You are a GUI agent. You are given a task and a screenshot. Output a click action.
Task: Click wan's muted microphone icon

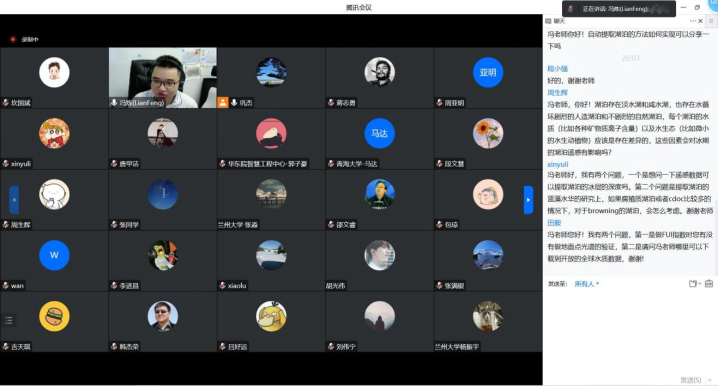pyautogui.click(x=6, y=286)
